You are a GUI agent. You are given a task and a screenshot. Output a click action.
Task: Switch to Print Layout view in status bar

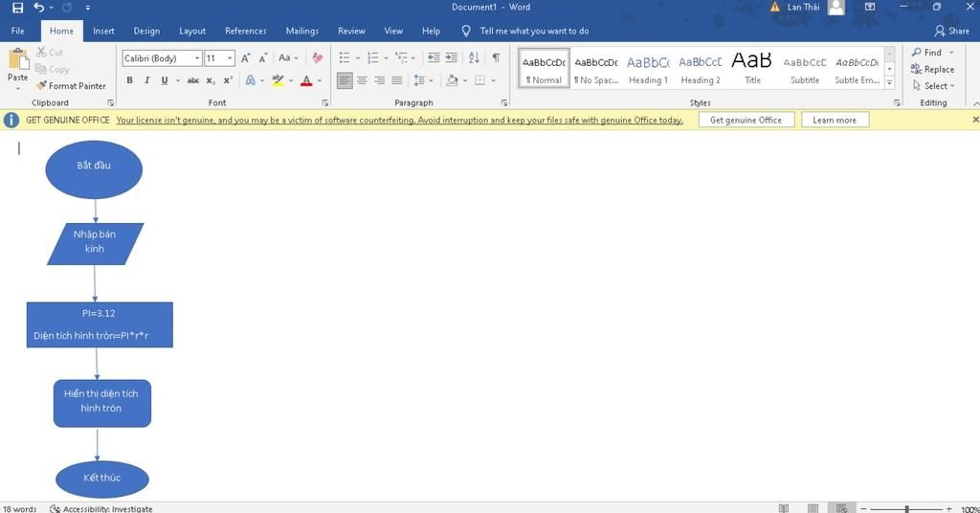point(813,508)
